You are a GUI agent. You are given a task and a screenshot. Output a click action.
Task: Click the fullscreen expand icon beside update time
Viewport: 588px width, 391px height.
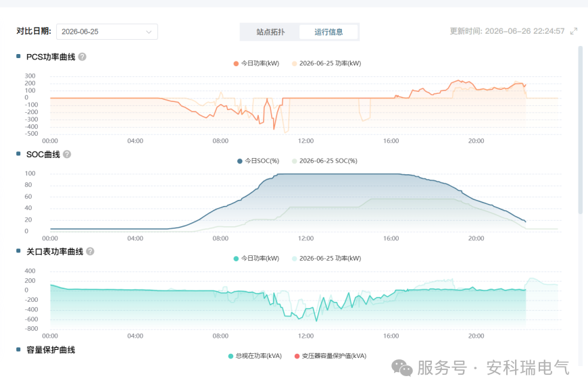574,32
